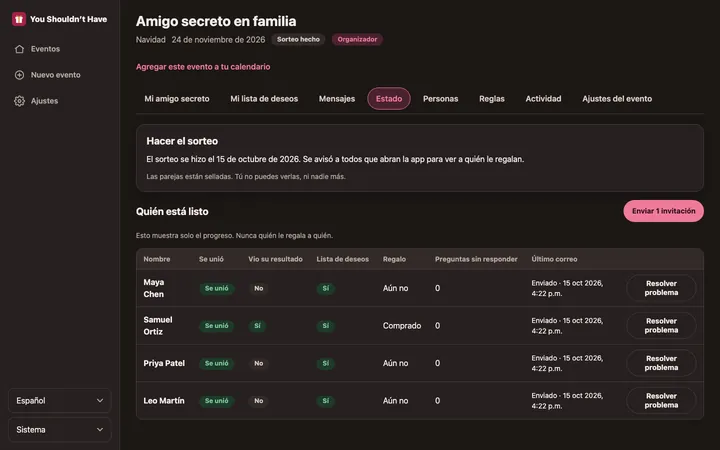The image size is (720, 450).
Task: Click the 24 de noviembre de 2026 date
Action: click(218, 39)
